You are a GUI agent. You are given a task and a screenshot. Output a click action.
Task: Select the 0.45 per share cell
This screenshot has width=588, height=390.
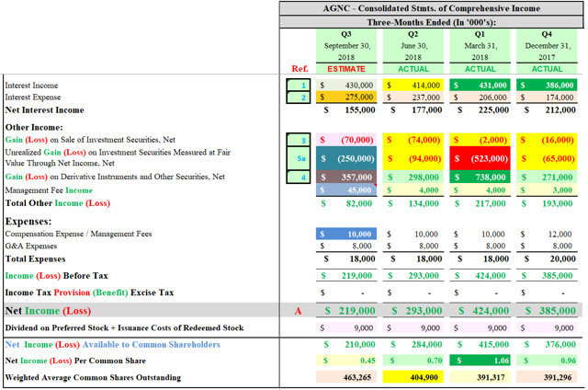pos(346,361)
